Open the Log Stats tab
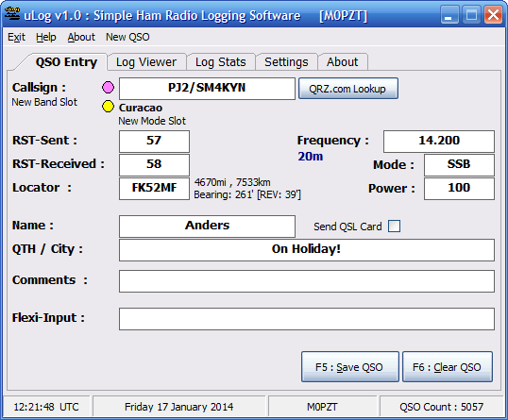Image resolution: width=508 pixels, height=420 pixels. pos(221,62)
